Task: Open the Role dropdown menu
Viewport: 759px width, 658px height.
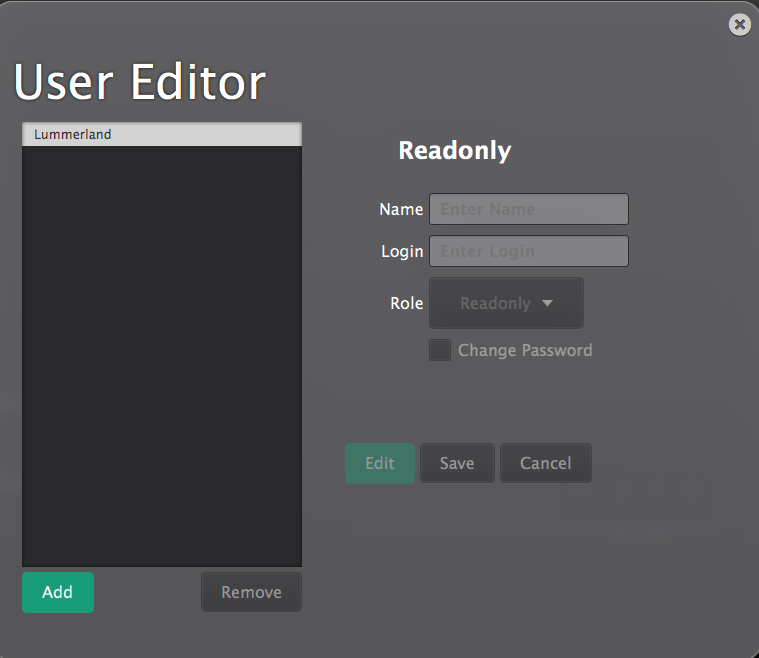Action: [506, 303]
